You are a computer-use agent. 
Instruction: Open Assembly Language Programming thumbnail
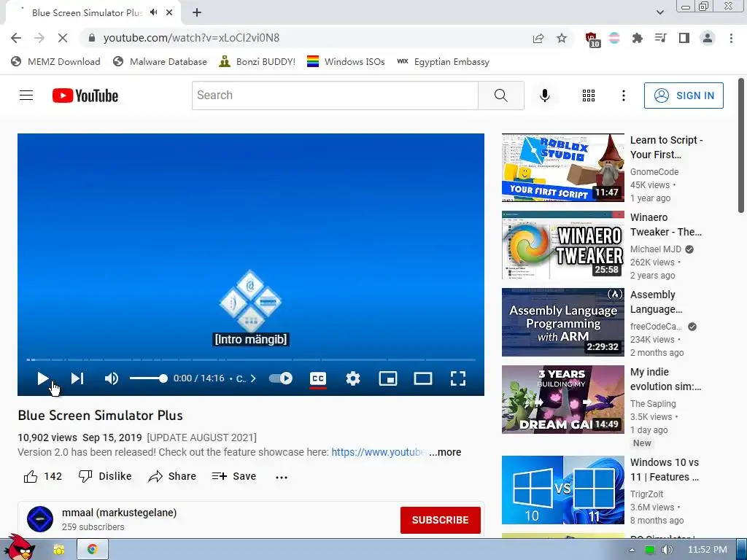tap(562, 322)
